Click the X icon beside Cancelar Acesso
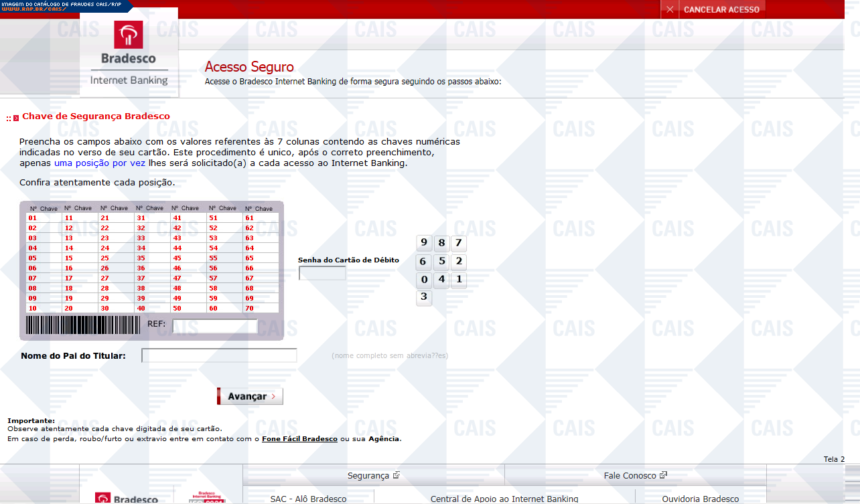 pyautogui.click(x=670, y=9)
